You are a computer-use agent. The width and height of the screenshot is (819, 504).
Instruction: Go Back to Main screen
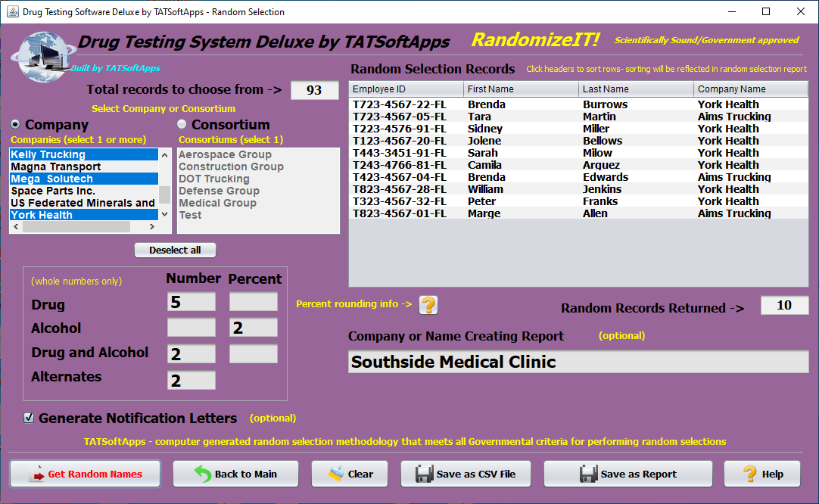pyautogui.click(x=235, y=474)
